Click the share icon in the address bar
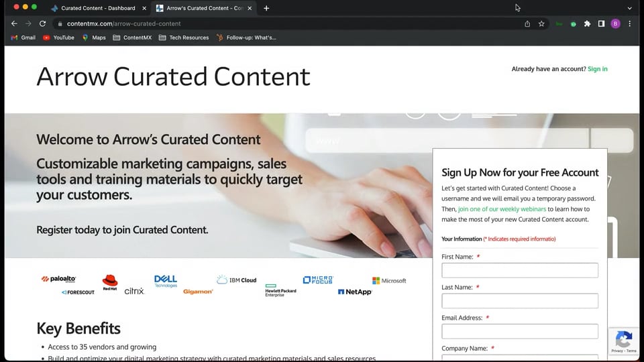644x362 pixels. [527, 24]
